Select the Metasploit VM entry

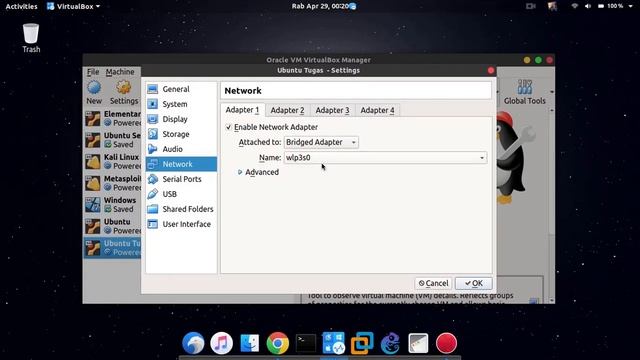pos(112,183)
